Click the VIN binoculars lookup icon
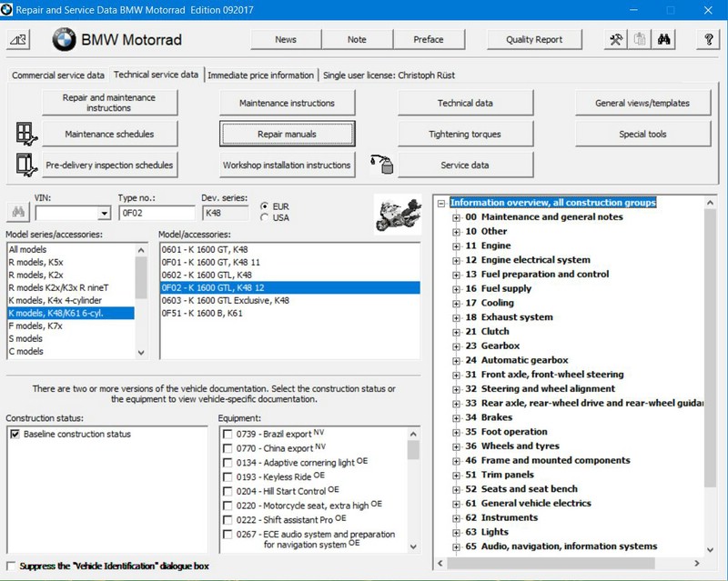Screen dimensions: 728x581 point(17,213)
